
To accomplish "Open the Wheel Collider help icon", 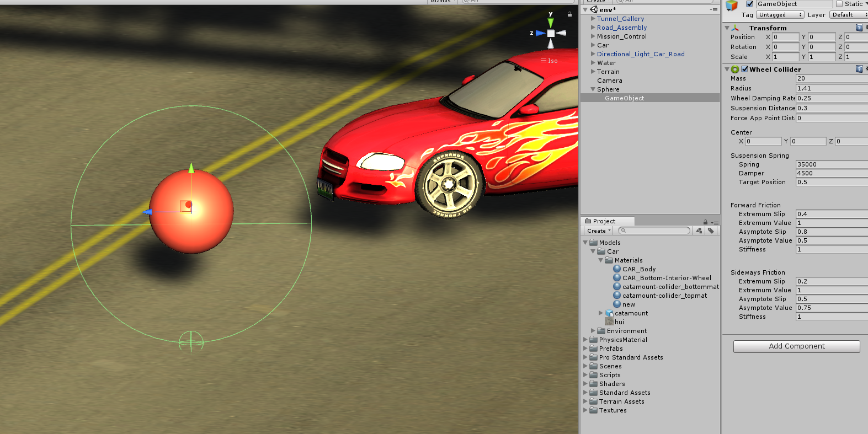I will (x=859, y=69).
